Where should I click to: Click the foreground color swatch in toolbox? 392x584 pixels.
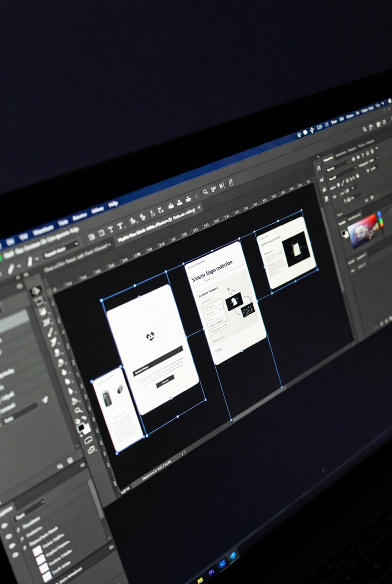(80, 427)
